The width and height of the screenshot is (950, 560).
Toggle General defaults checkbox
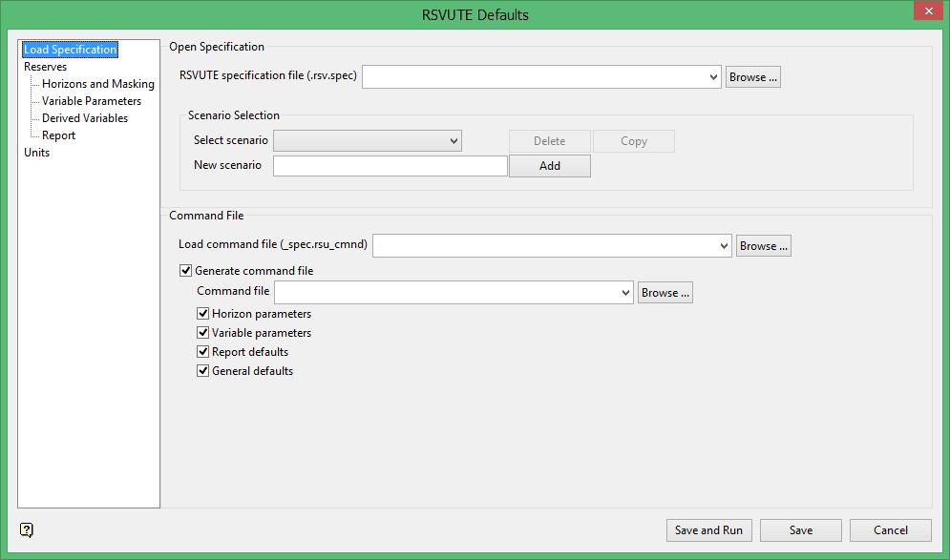pos(203,371)
